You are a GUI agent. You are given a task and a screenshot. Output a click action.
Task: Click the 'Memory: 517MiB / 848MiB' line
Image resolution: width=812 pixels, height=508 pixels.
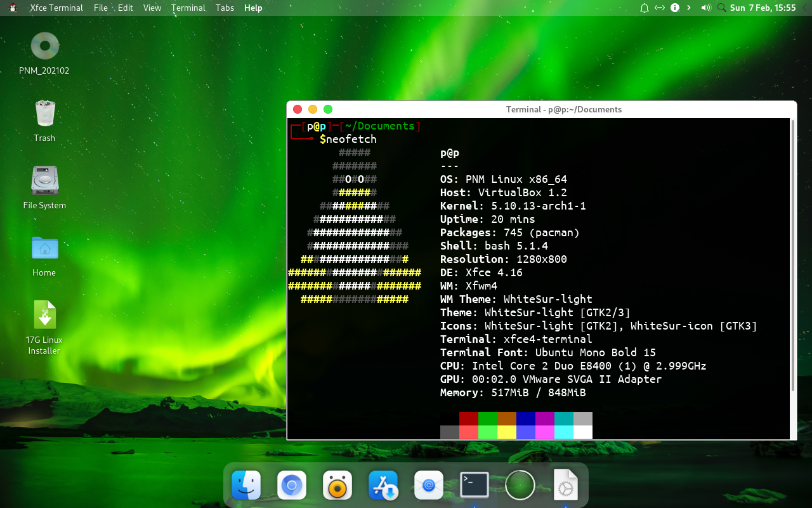pos(513,392)
